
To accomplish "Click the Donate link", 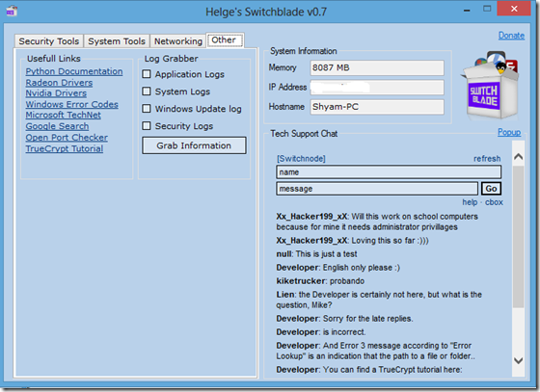I will point(511,36).
